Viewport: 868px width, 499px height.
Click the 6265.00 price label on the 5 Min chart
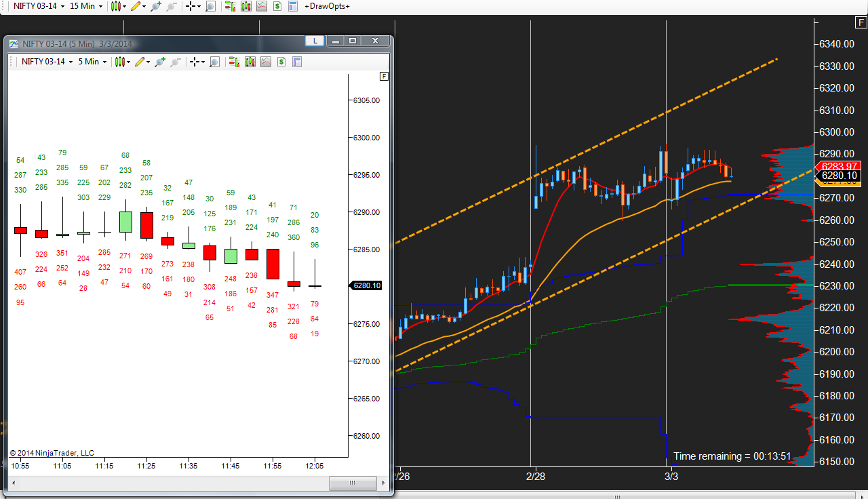point(366,399)
